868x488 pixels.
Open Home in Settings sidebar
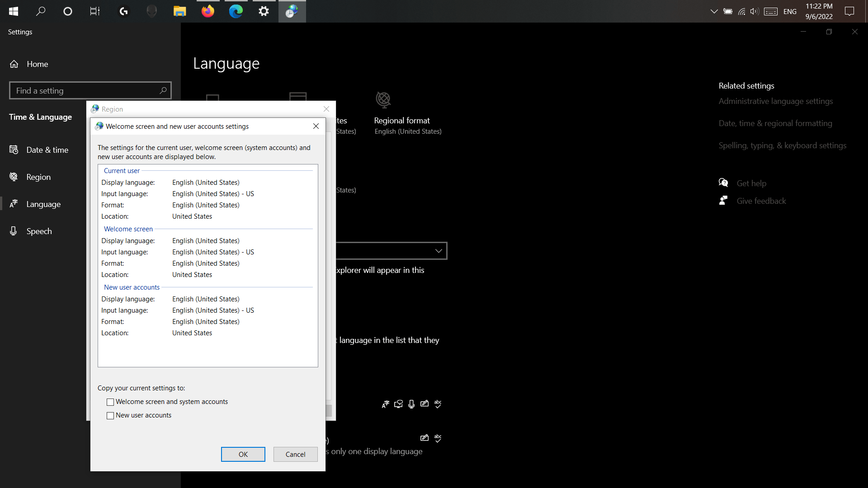click(x=37, y=64)
